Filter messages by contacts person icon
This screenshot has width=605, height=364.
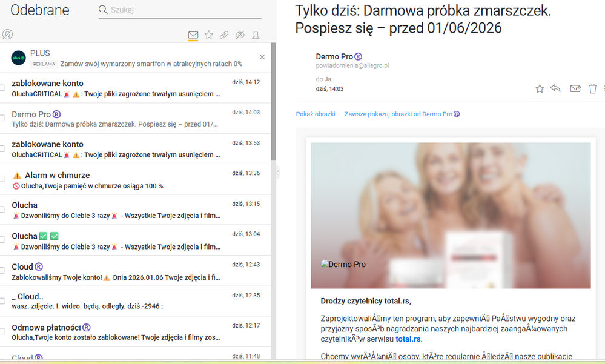256,35
